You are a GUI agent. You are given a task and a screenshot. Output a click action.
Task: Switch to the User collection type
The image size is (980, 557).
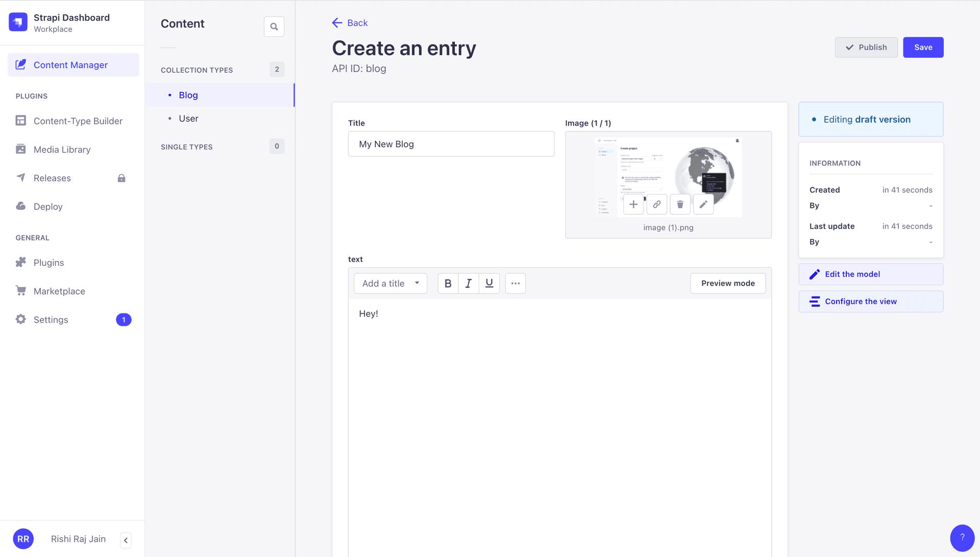click(188, 118)
